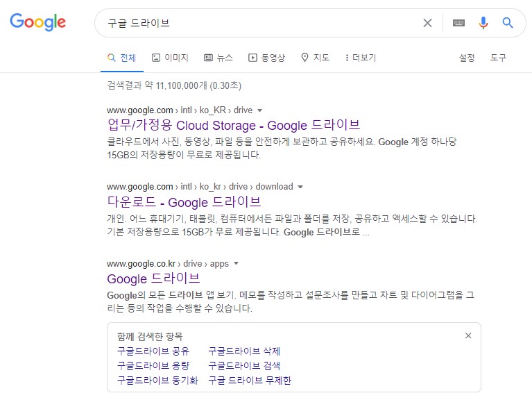Search related term 구글드라이브 검색
The width and height of the screenshot is (532, 400).
[244, 366]
